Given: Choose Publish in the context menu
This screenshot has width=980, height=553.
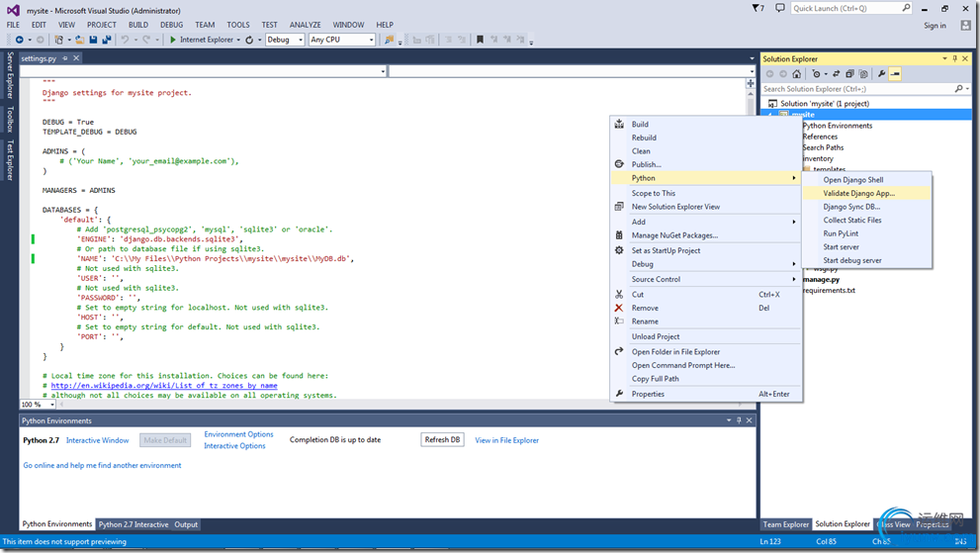Looking at the screenshot, I should (x=707, y=164).
